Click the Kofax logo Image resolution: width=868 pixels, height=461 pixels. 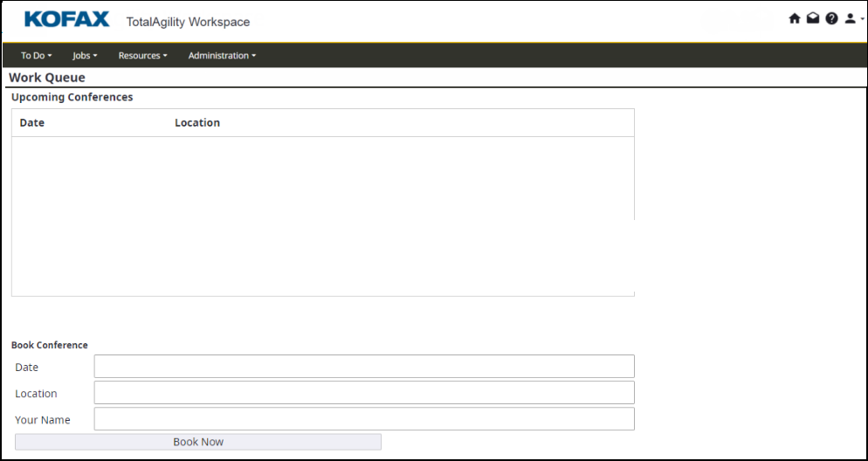pyautogui.click(x=67, y=19)
